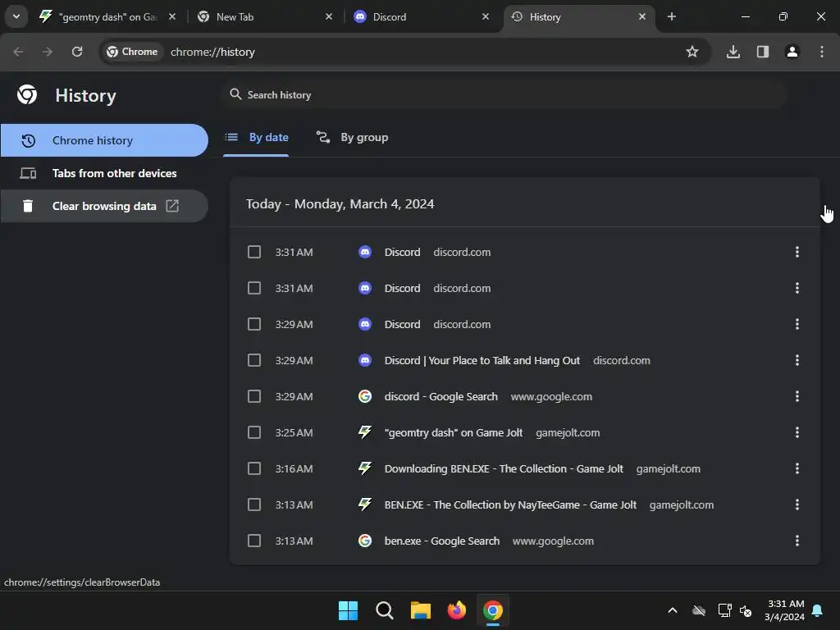
Task: Reload the history page
Action: (x=77, y=52)
